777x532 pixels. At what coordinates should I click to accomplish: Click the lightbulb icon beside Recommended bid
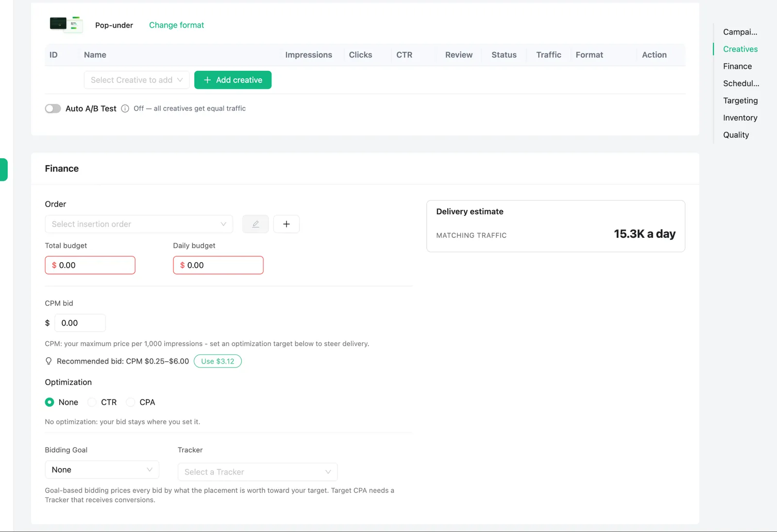click(x=49, y=361)
